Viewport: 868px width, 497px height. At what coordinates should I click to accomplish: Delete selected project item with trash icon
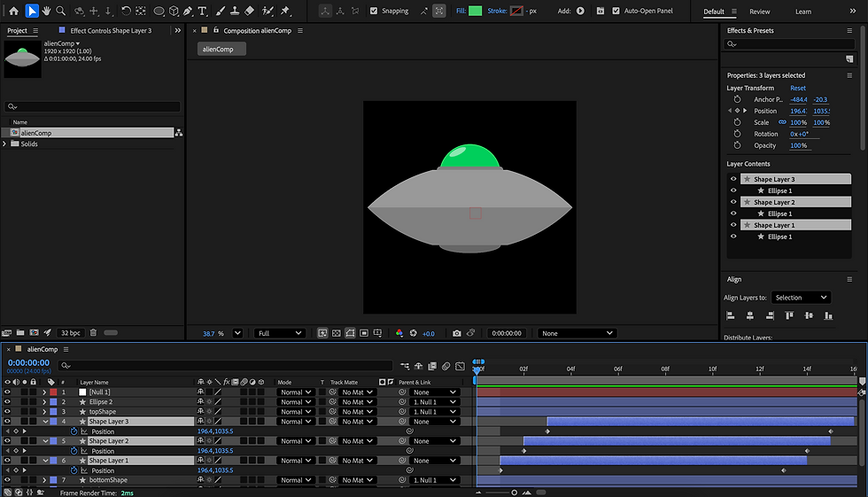[x=93, y=332]
